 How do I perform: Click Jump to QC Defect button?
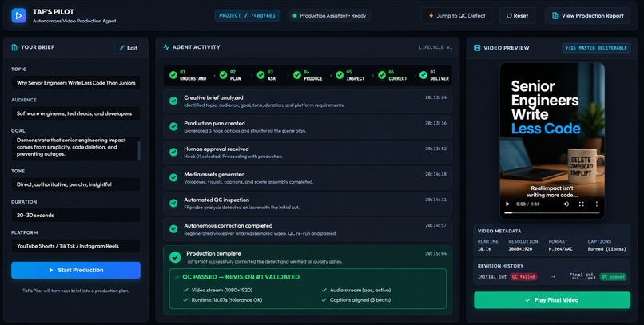(456, 16)
